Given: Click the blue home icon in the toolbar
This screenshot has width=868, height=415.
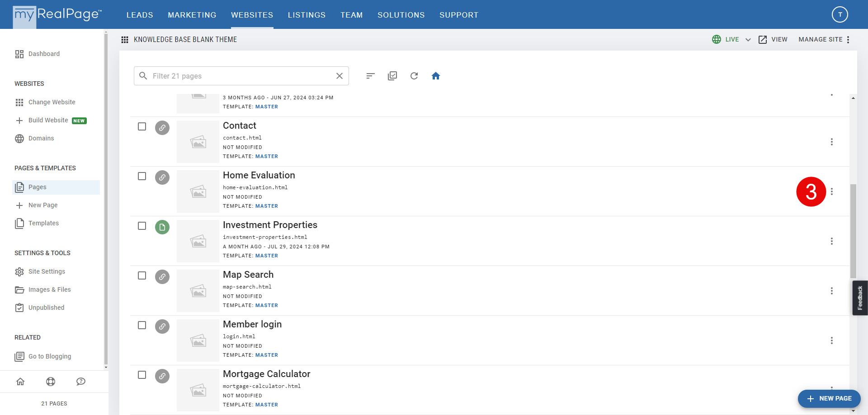Looking at the screenshot, I should pos(436,76).
